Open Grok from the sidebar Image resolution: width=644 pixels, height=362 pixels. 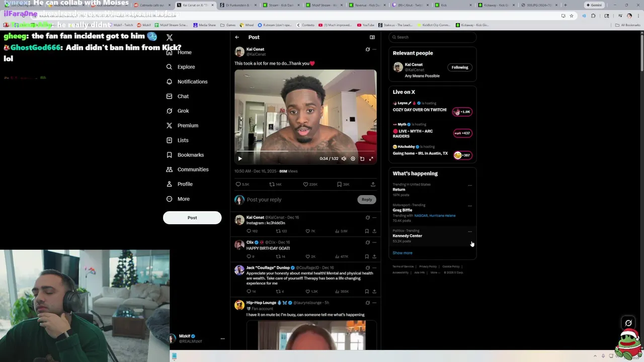(x=178, y=111)
